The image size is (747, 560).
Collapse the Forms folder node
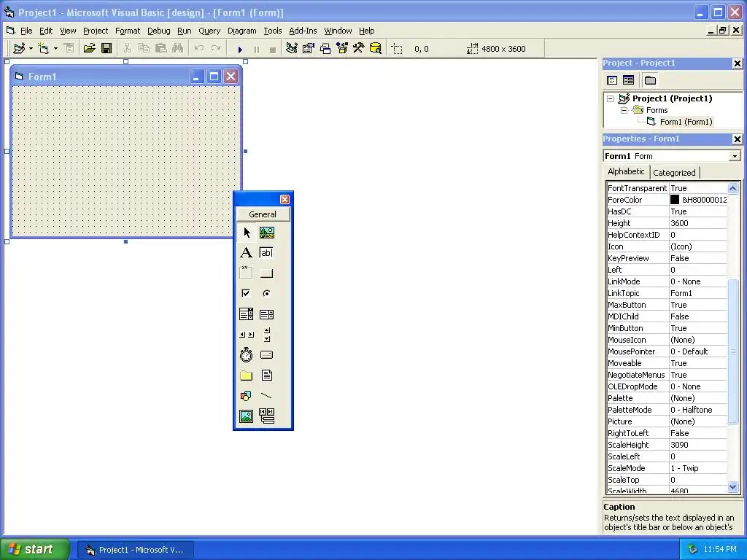click(x=624, y=111)
